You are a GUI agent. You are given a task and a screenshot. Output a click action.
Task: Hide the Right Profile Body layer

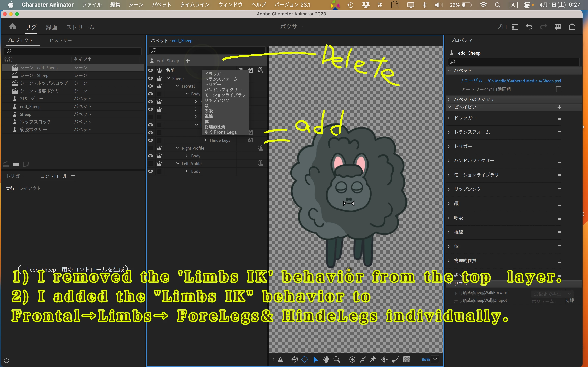[150, 156]
